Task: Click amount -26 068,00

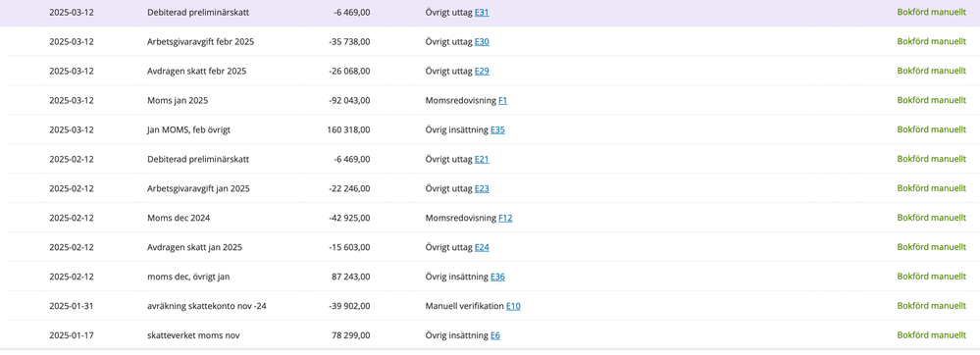Action: [349, 72]
